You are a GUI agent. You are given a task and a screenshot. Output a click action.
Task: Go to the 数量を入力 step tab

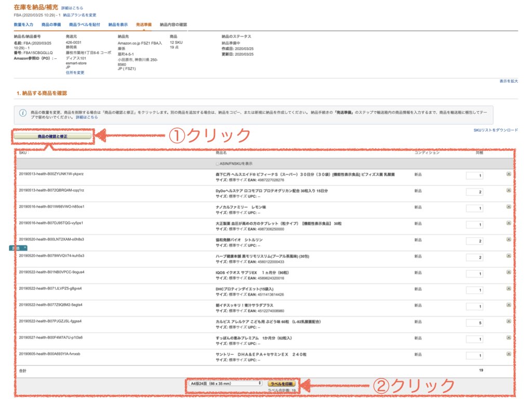pyautogui.click(x=23, y=25)
